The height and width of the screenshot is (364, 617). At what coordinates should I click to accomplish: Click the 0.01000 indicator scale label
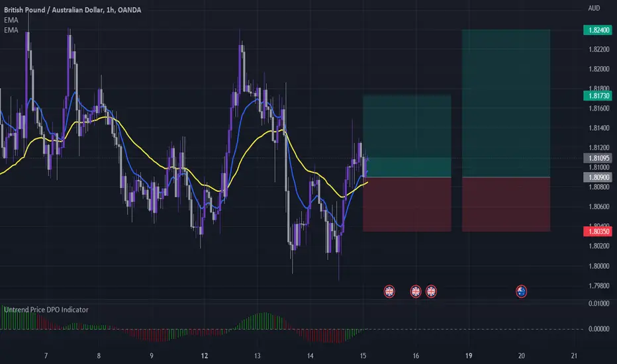pyautogui.click(x=599, y=303)
